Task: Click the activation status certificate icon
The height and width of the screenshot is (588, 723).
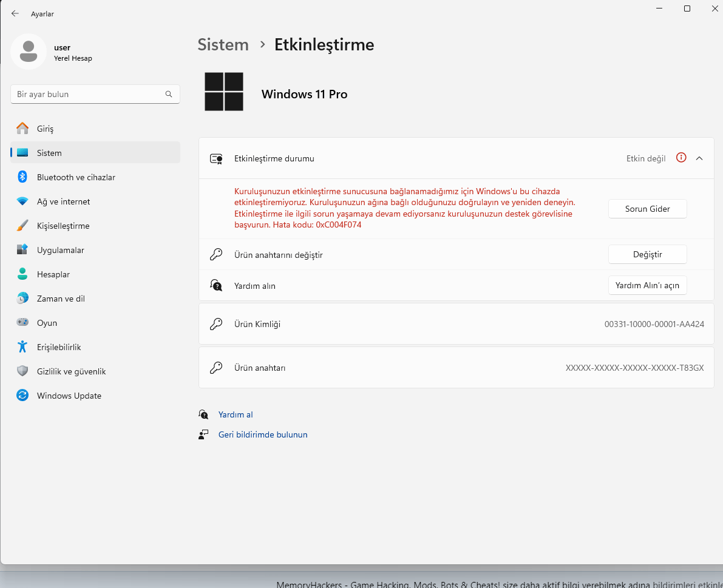Action: [216, 159]
